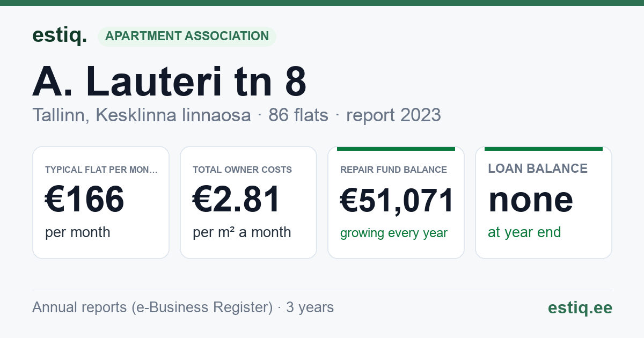644x338 pixels.
Task: Open the estiq.ee link
Action: (x=580, y=307)
